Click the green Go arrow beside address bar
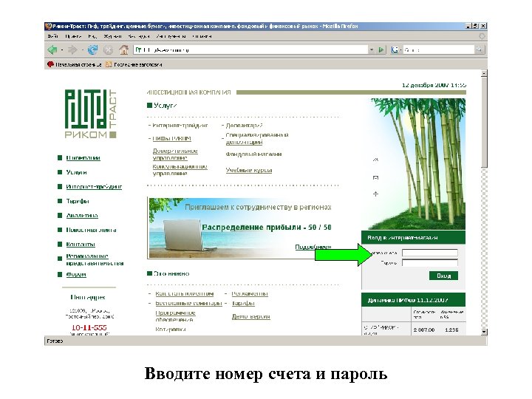Image resolution: width=532 pixels, height=399 pixels. click(381, 50)
